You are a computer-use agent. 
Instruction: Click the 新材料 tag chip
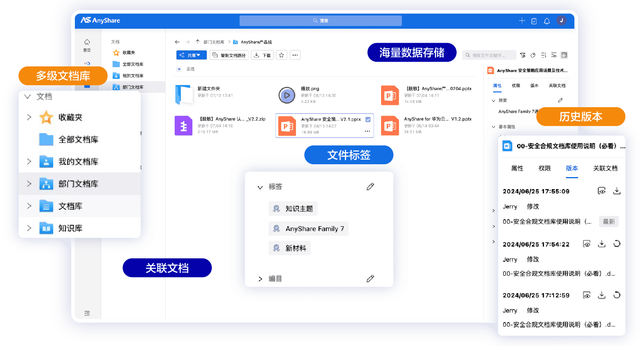289,248
